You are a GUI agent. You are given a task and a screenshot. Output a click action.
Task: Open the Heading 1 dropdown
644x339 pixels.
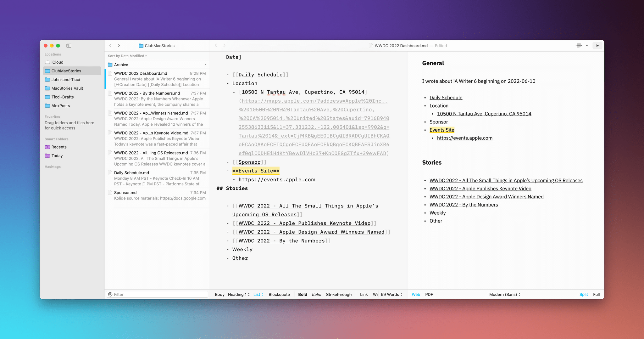click(239, 295)
